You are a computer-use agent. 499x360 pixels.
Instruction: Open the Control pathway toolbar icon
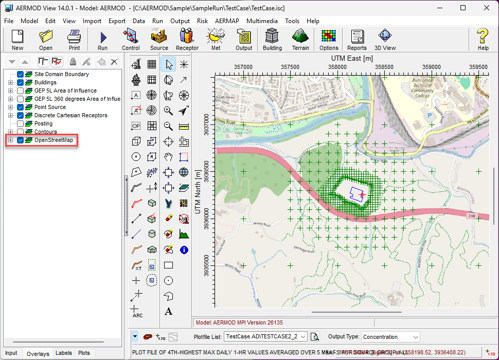131,39
